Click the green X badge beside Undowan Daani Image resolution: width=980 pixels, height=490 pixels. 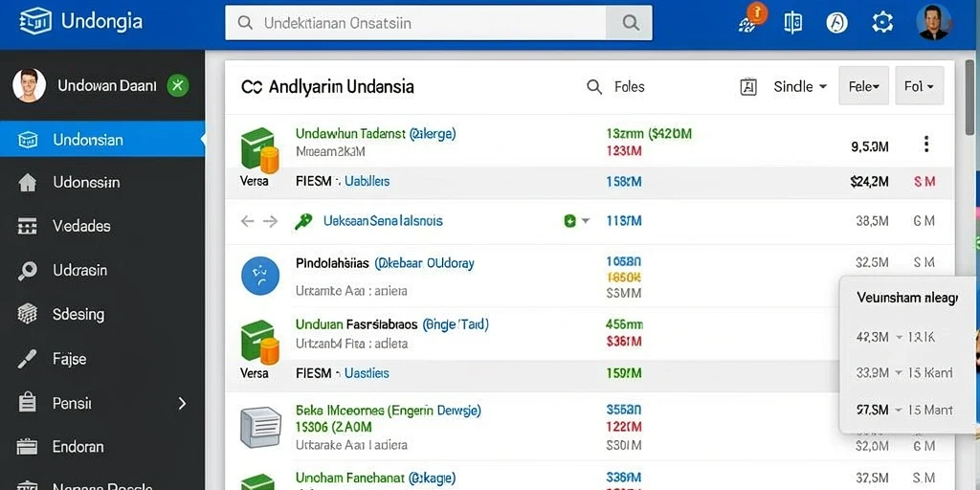[x=178, y=85]
